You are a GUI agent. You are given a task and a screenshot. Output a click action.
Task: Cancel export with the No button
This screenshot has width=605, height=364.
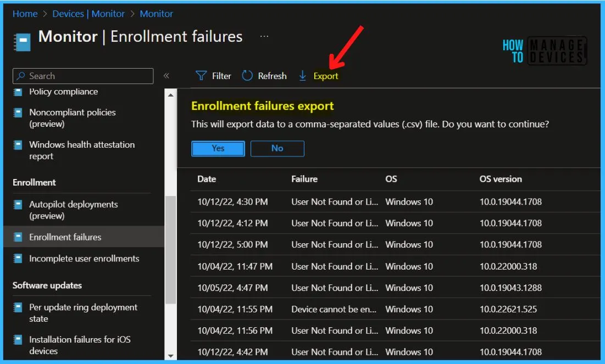click(277, 148)
